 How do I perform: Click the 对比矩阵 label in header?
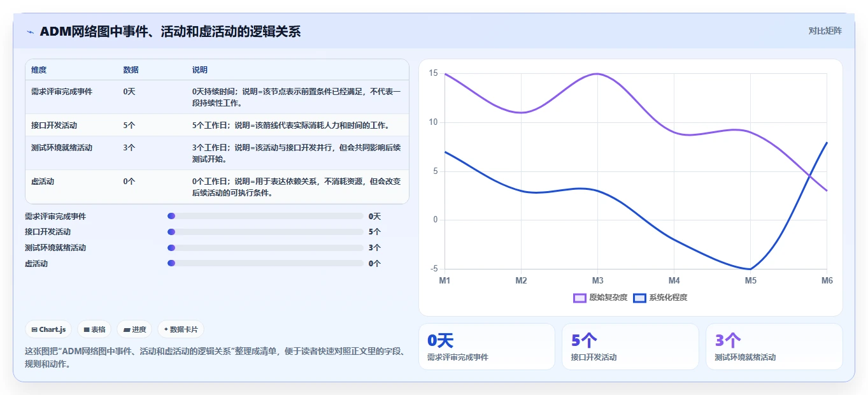825,31
